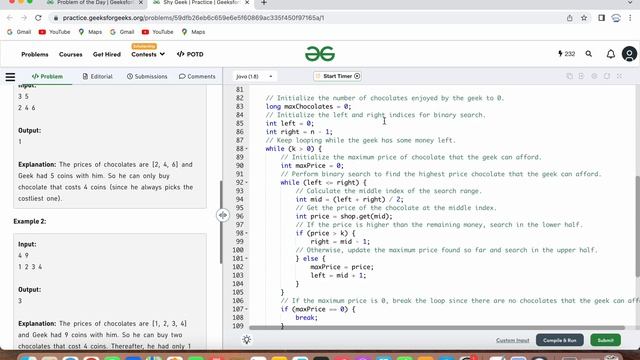The image size is (640, 360).
Task: Click the Custom Input link
Action: pyautogui.click(x=513, y=340)
